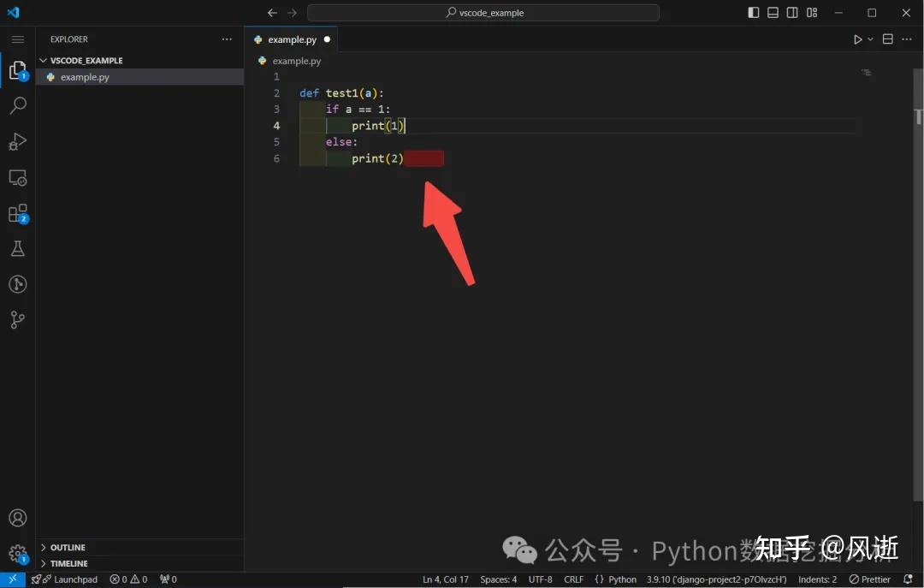924x588 pixels.
Task: Click the unsaved dot on example.py tab
Action: pos(327,39)
